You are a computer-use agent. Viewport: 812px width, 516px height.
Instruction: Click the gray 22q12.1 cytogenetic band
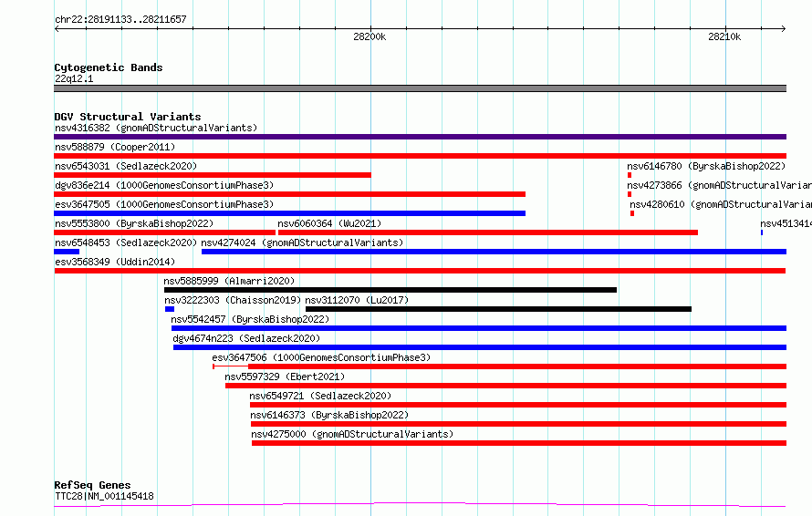(x=420, y=88)
